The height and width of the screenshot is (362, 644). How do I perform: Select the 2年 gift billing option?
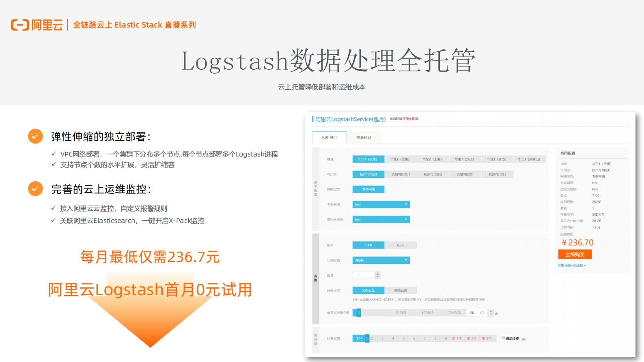[x=472, y=338]
